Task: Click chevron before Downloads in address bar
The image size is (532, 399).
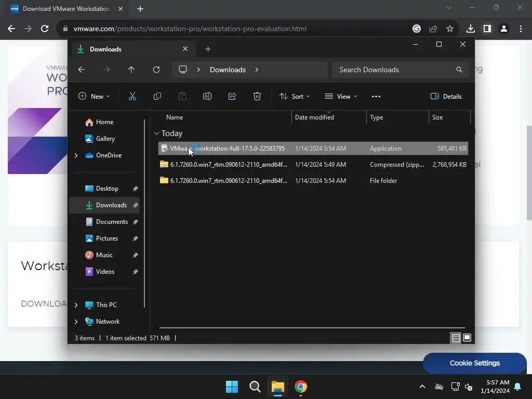Action: [x=198, y=70]
